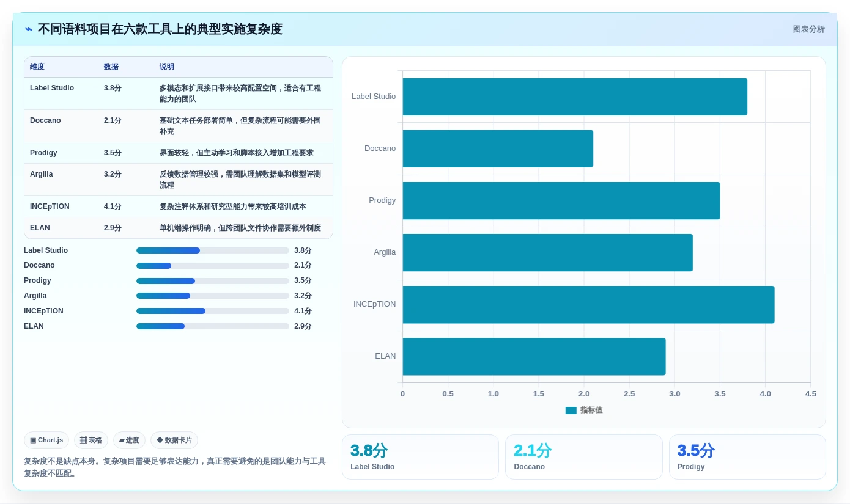This screenshot has width=850, height=504.
Task: Select the 表格 tag chip
Action: pos(91,440)
